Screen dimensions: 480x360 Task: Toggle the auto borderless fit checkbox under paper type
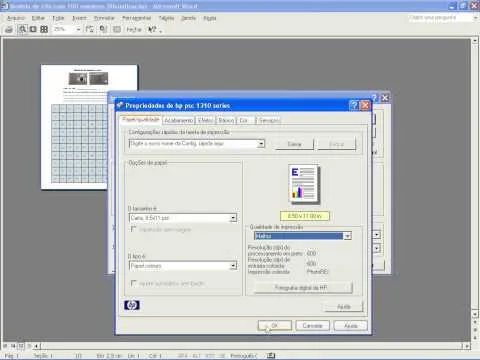(x=134, y=283)
